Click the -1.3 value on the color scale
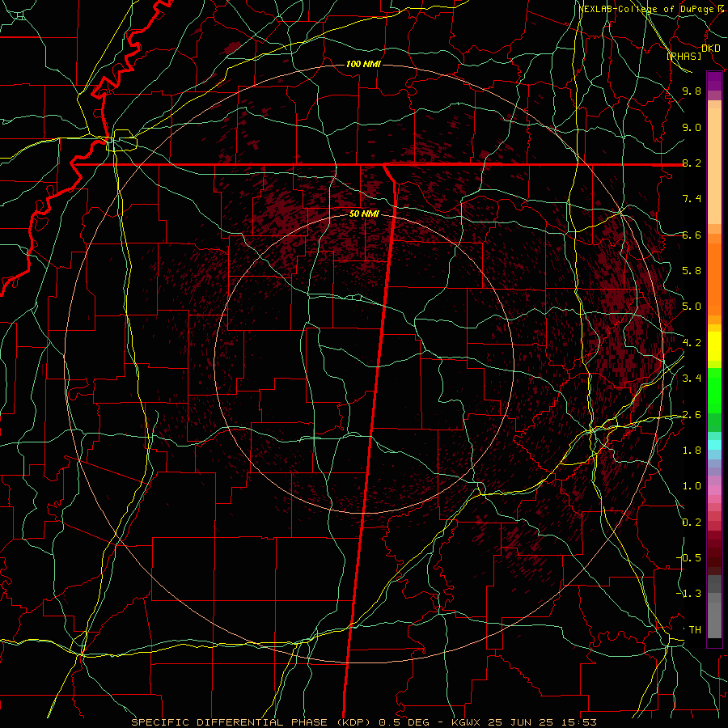This screenshot has width=728, height=728. tap(689, 594)
